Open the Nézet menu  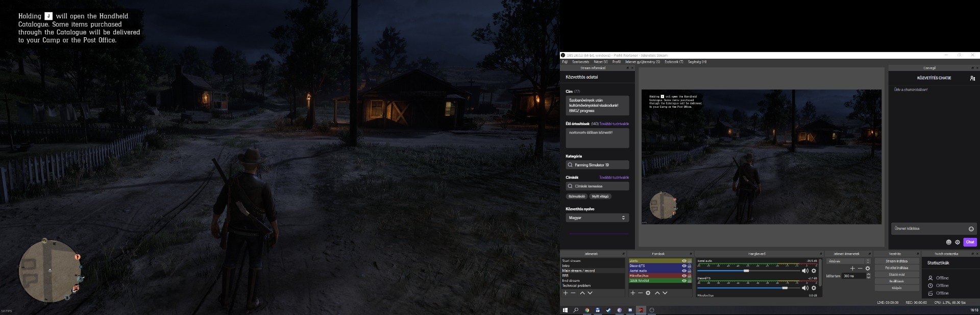tap(601, 62)
